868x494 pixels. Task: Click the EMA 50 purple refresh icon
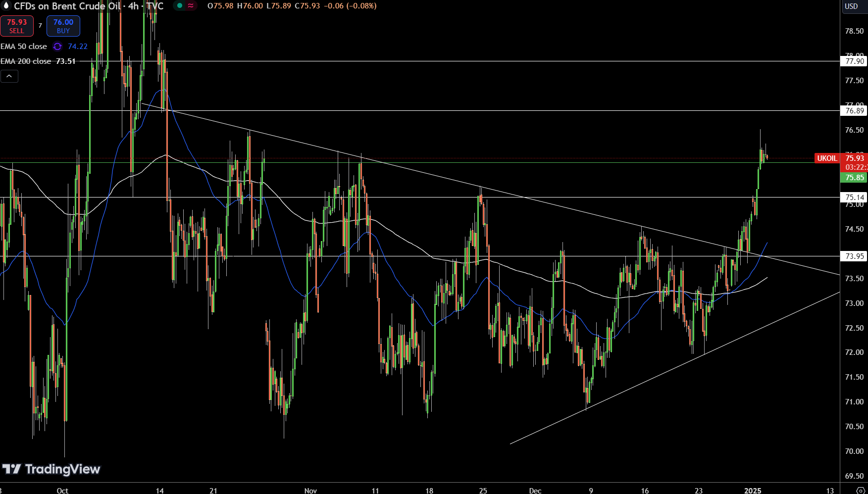57,47
